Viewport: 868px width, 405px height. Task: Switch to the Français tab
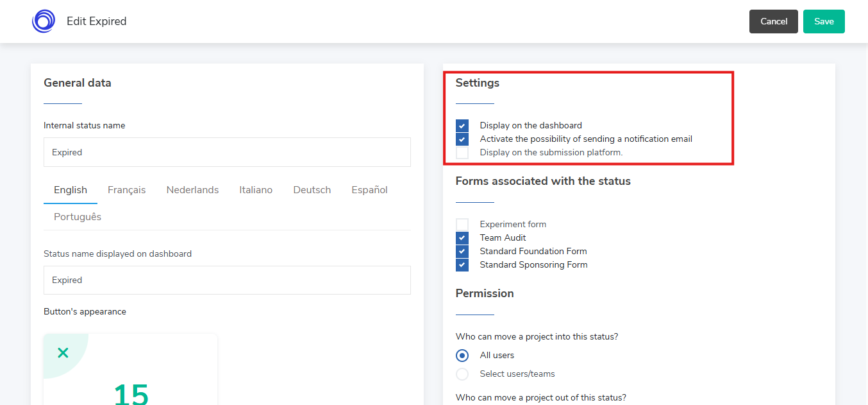127,190
